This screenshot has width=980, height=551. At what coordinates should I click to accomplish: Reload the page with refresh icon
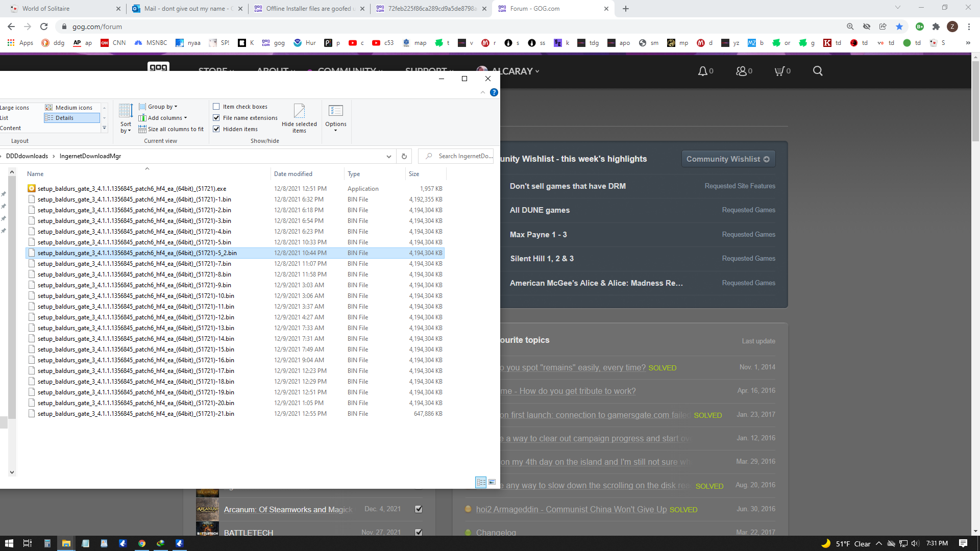[x=44, y=27]
